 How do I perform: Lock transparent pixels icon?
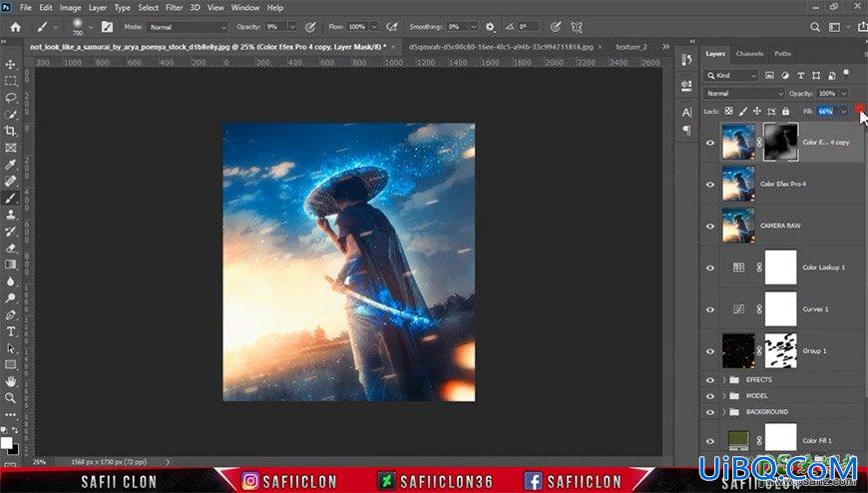point(729,112)
